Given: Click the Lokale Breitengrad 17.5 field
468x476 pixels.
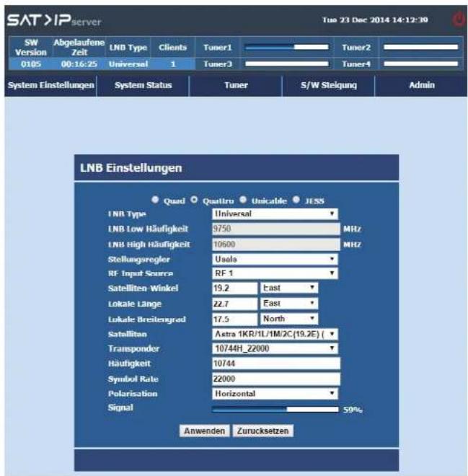Looking at the screenshot, I should coord(234,319).
